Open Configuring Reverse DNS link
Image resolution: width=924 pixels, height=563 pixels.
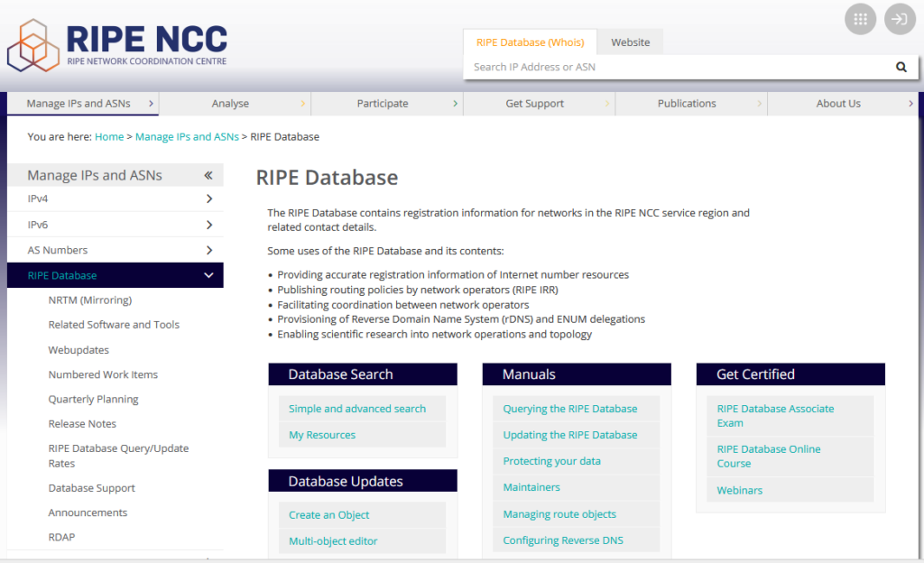point(563,540)
